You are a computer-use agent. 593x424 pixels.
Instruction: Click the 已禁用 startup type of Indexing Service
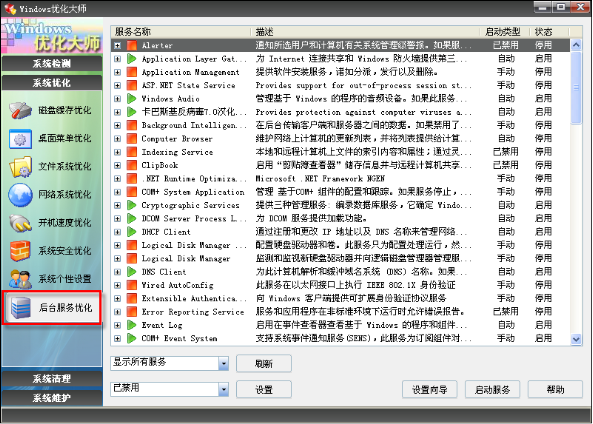(506, 152)
